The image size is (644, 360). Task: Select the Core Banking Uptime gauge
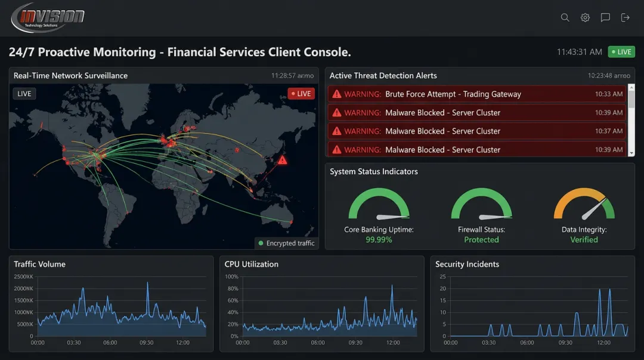[x=379, y=203]
